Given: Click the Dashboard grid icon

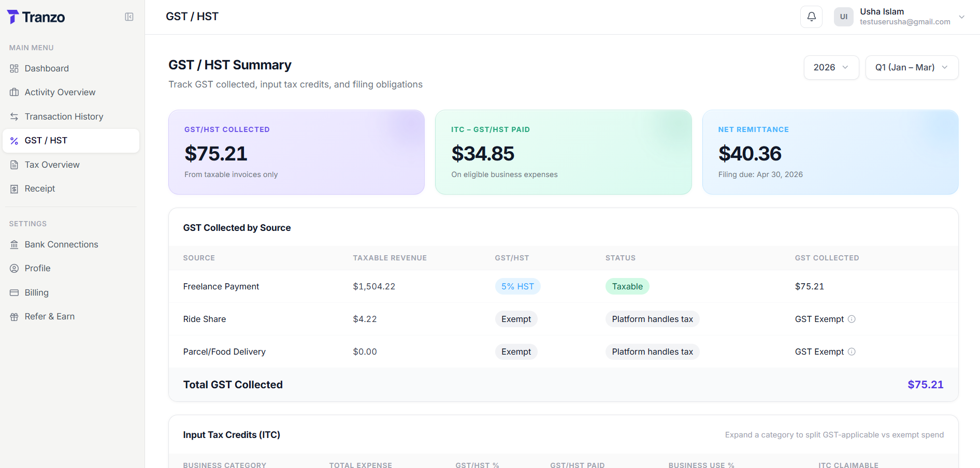Looking at the screenshot, I should point(15,68).
